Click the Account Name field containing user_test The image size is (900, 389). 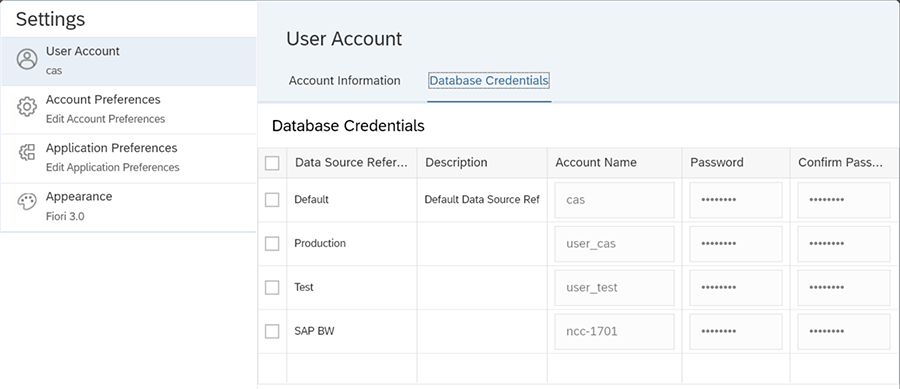[615, 287]
